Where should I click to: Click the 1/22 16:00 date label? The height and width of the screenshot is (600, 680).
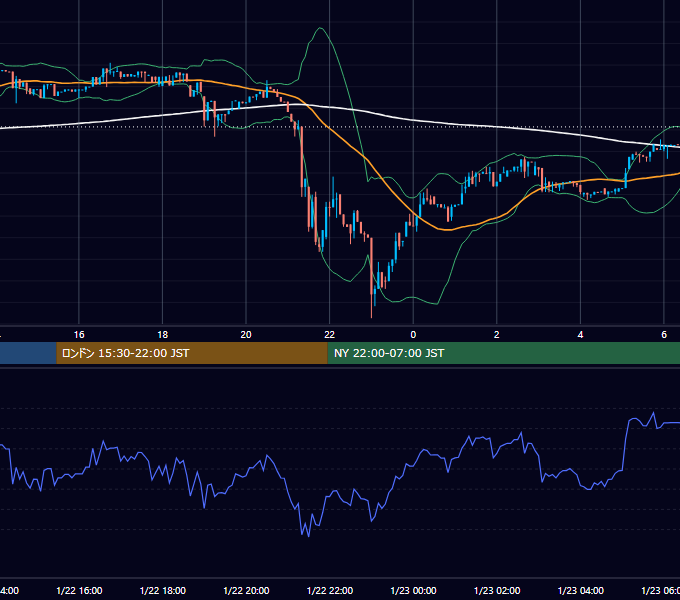[79, 590]
